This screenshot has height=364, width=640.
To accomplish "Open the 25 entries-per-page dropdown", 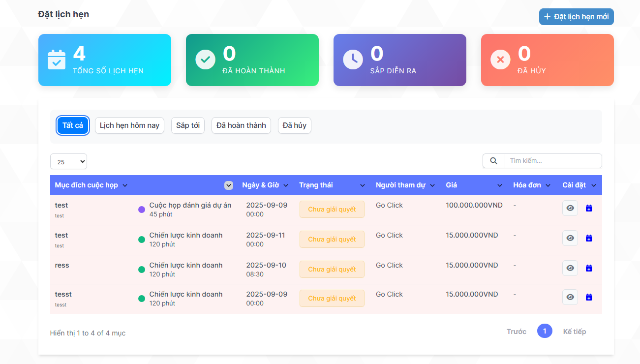I will pos(68,162).
